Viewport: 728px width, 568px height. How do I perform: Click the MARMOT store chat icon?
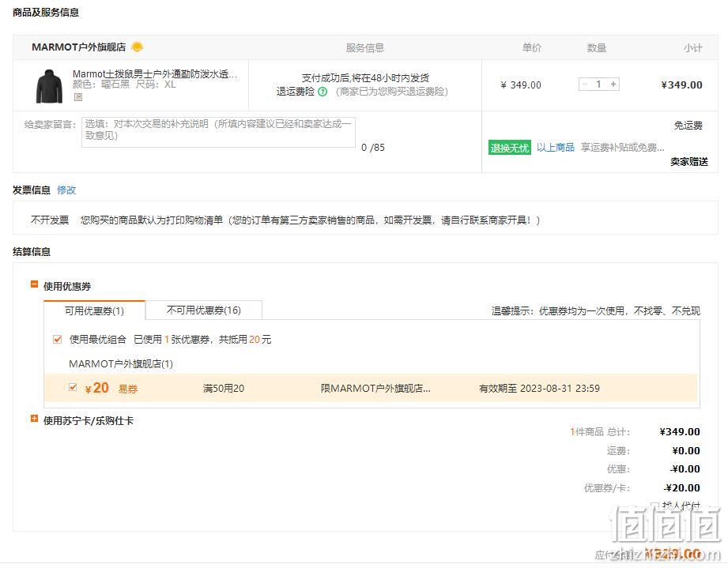coord(137,47)
